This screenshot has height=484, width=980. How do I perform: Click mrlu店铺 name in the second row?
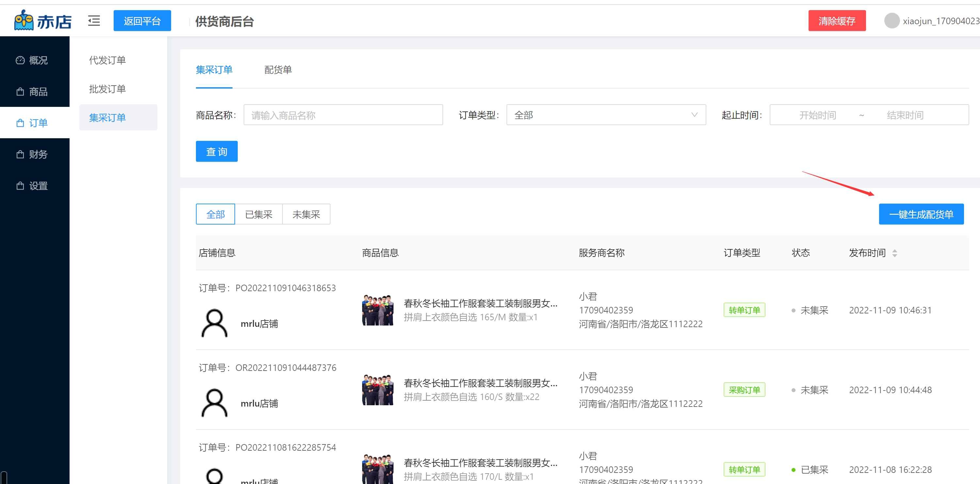(259, 403)
